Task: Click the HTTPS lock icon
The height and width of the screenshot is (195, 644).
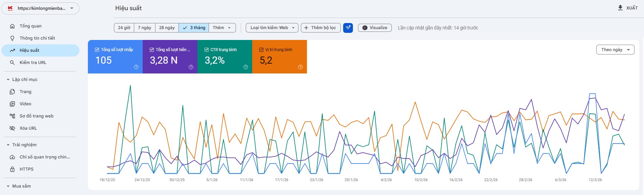Action: 13,169
